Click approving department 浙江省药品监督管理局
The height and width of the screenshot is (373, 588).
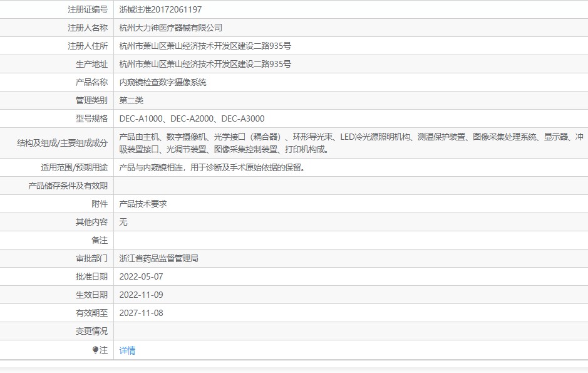tap(158, 258)
